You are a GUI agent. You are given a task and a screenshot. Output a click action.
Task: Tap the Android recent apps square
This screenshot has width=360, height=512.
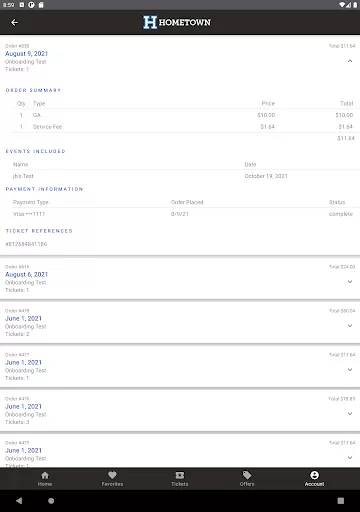pos(341,501)
